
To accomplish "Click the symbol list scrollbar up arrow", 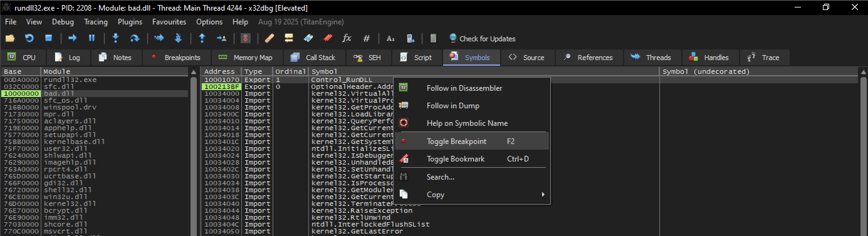I will pos(863,72).
